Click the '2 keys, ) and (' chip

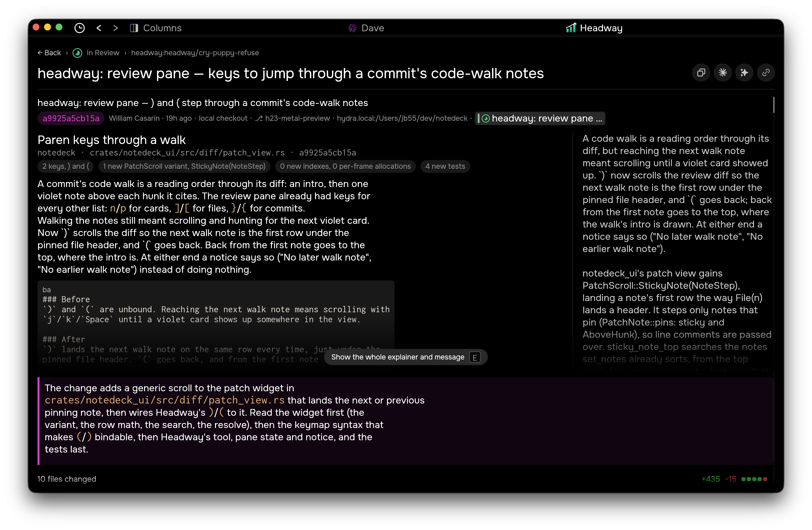pos(66,166)
